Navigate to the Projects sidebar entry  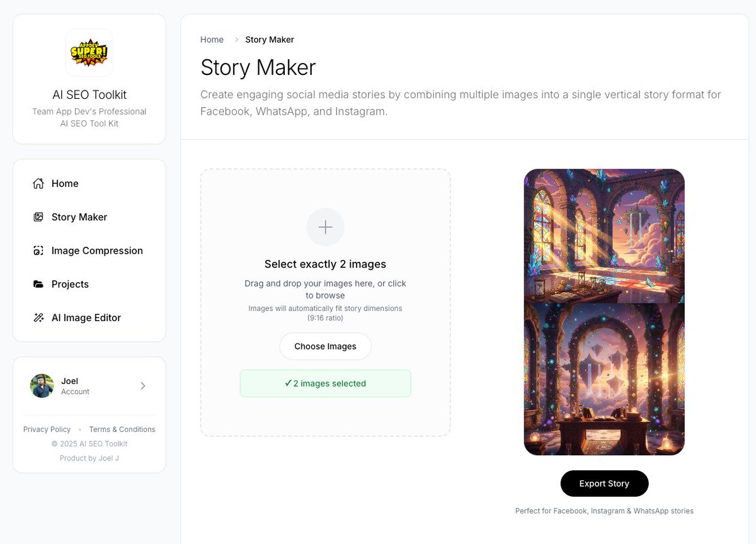(69, 284)
